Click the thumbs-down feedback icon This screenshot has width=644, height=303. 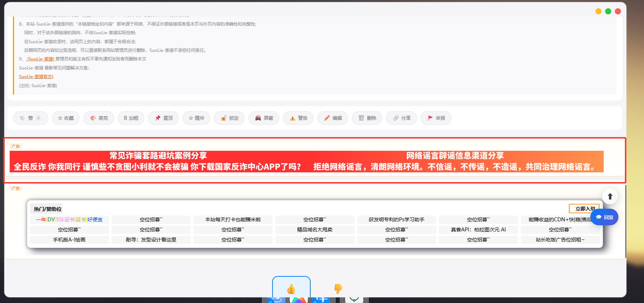click(x=338, y=289)
